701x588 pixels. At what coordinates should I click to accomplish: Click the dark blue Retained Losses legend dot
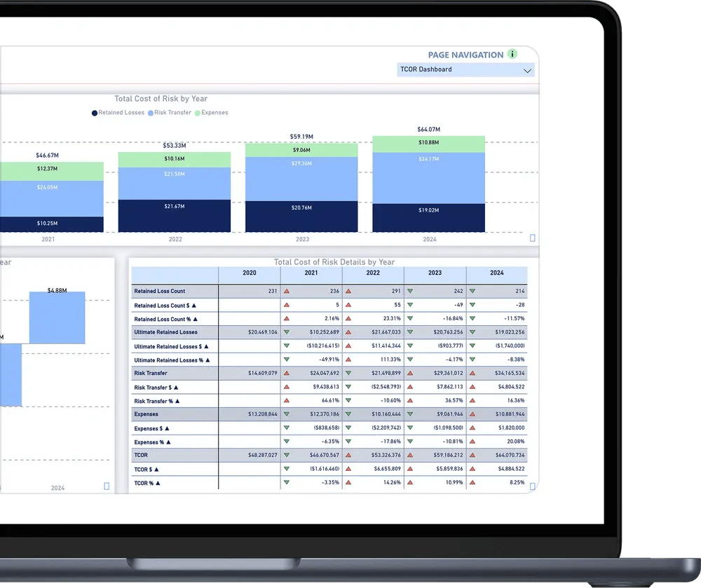coord(95,113)
